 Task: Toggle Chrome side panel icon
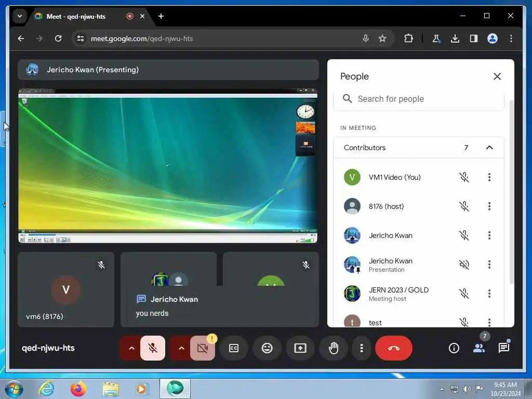point(474,38)
